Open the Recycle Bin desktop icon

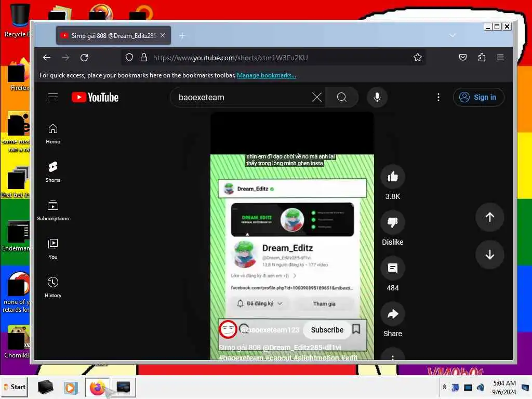point(17,20)
